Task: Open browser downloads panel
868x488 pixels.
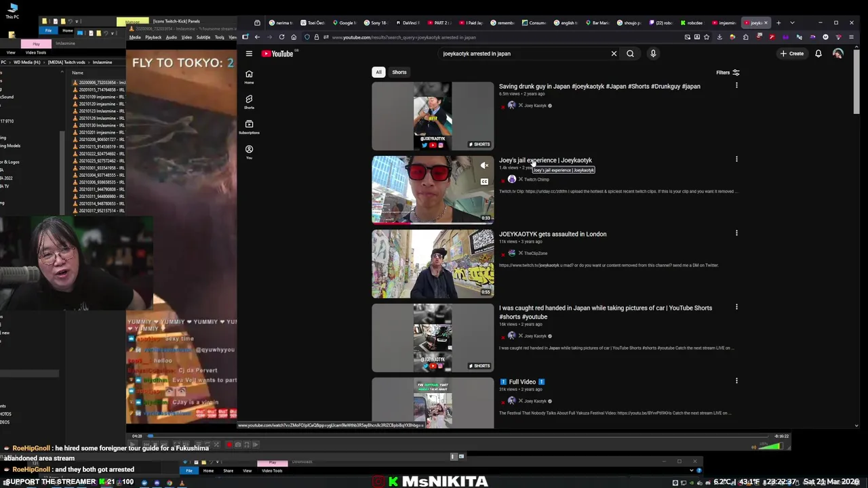Action: (x=719, y=37)
